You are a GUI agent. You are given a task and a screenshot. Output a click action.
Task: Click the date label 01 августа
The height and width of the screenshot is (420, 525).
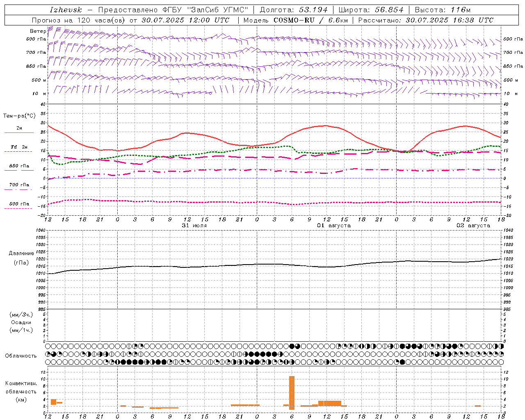pyautogui.click(x=334, y=226)
